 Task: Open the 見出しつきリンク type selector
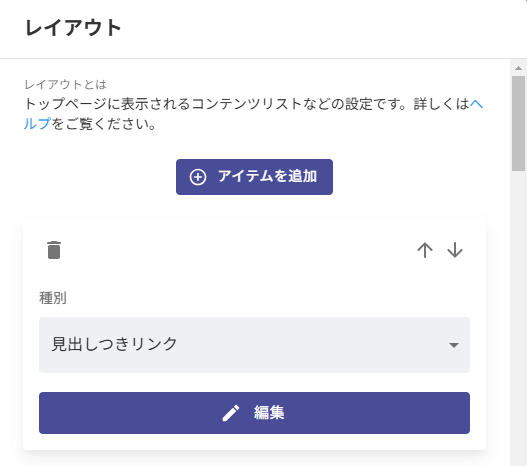tap(254, 345)
